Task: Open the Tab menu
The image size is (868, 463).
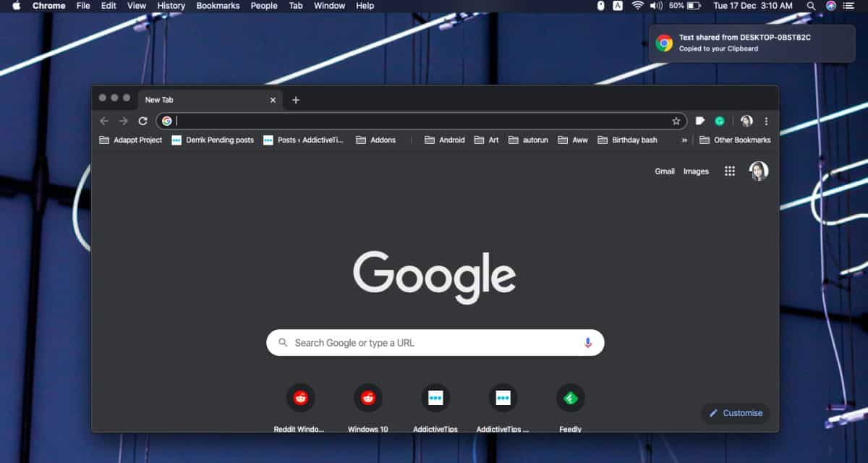Action: point(296,6)
